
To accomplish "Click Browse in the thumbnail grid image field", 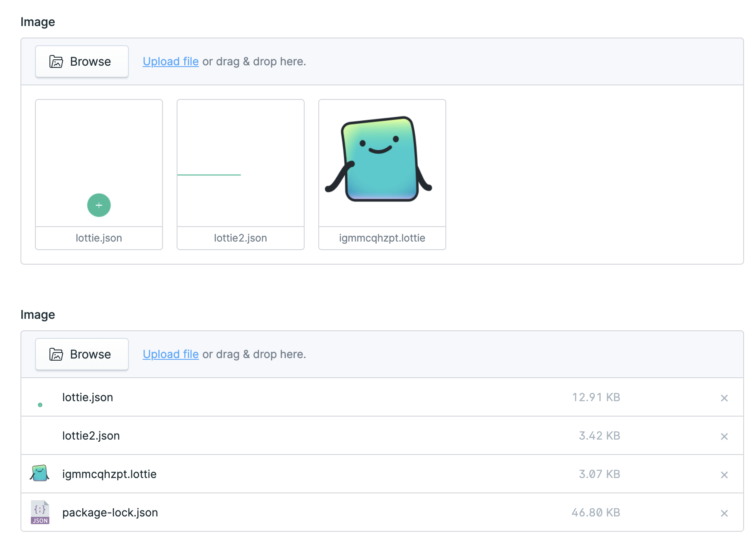I will [x=82, y=61].
